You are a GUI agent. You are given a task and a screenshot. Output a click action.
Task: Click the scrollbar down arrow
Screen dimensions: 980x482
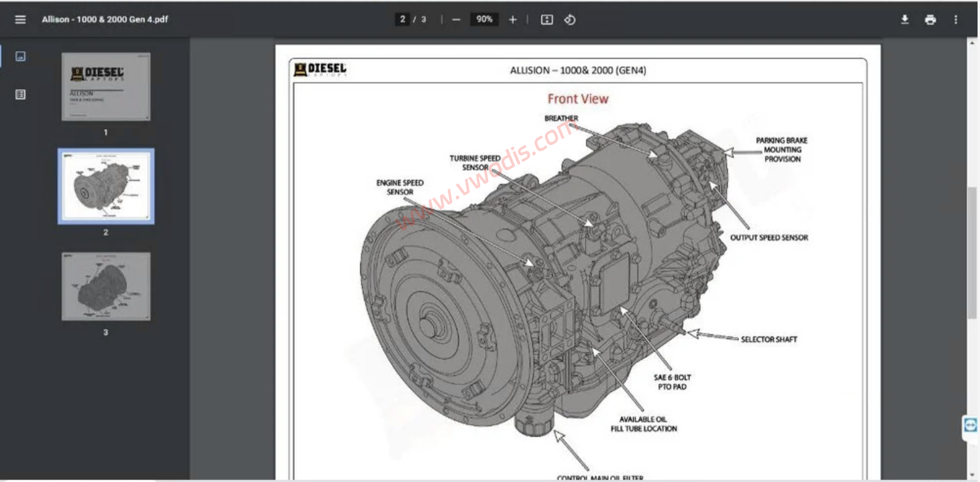point(972,475)
